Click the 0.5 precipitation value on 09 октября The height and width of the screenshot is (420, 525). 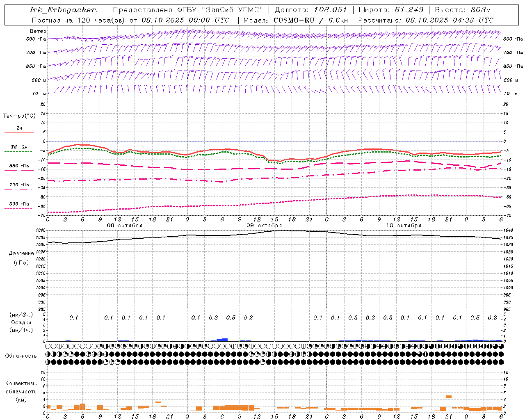(x=231, y=317)
